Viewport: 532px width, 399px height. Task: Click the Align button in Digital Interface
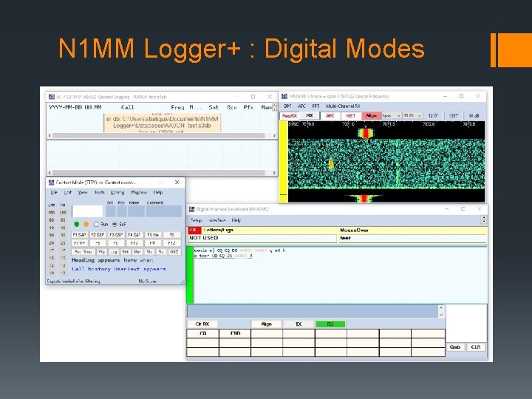[x=266, y=324]
